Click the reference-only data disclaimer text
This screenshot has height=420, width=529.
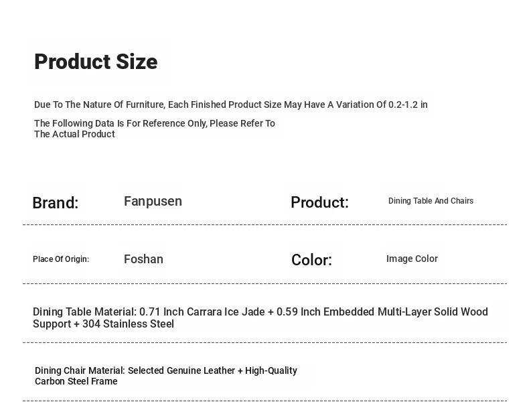point(155,129)
